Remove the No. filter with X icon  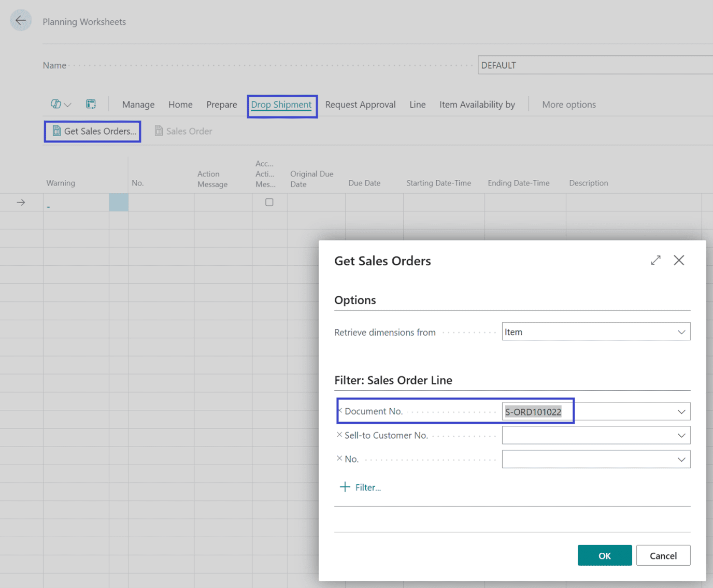(x=339, y=458)
